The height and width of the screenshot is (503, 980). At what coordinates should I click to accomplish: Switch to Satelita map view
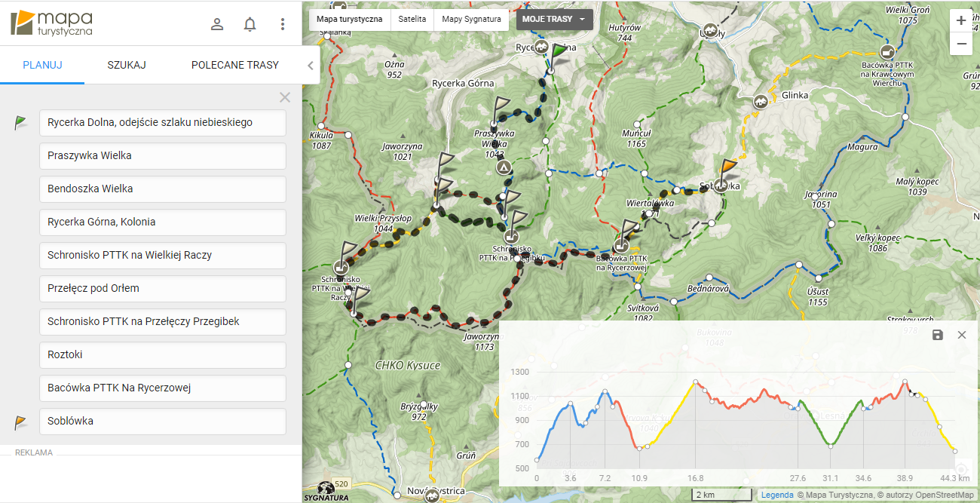coord(412,19)
